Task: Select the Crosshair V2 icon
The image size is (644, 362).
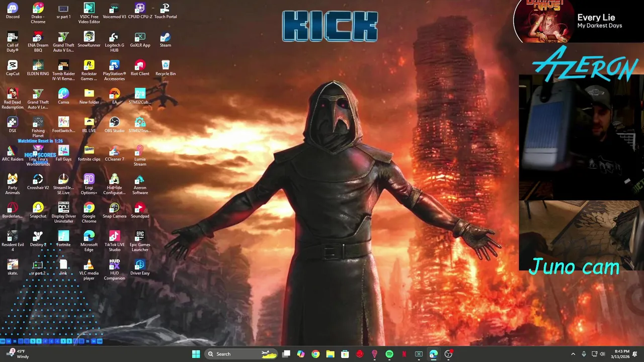Action: coord(38,183)
